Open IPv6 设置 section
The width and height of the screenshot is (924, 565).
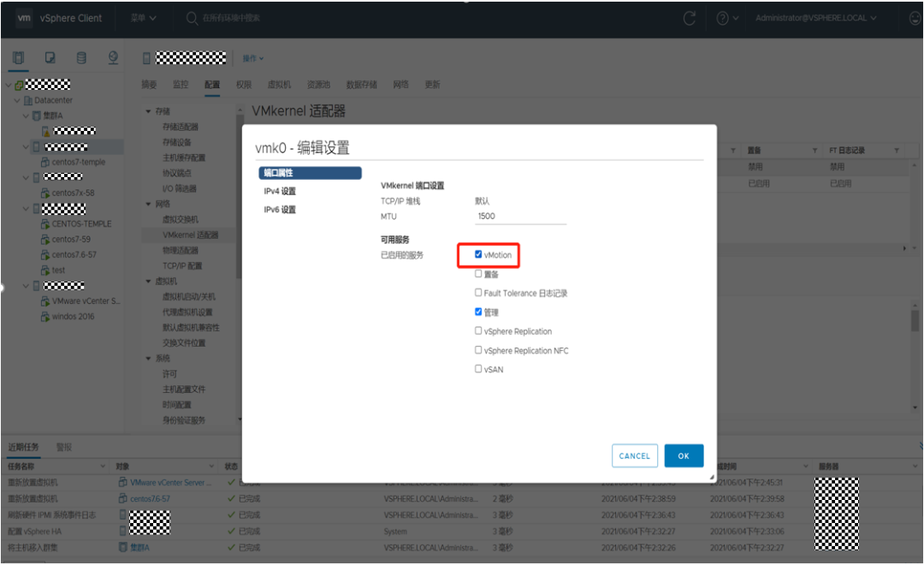pos(280,210)
